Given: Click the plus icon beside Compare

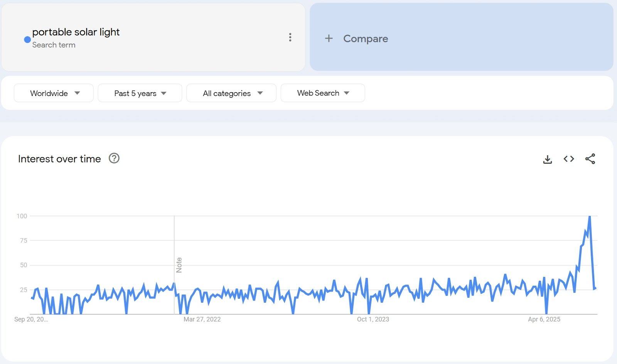Looking at the screenshot, I should point(329,39).
